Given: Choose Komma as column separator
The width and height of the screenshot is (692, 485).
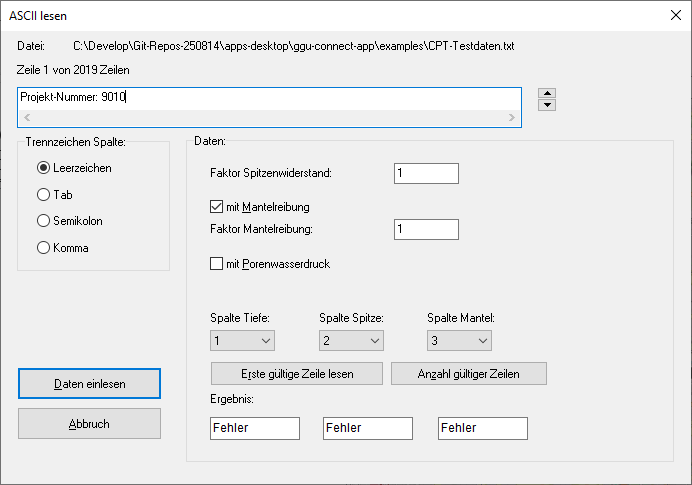Looking at the screenshot, I should [44, 248].
